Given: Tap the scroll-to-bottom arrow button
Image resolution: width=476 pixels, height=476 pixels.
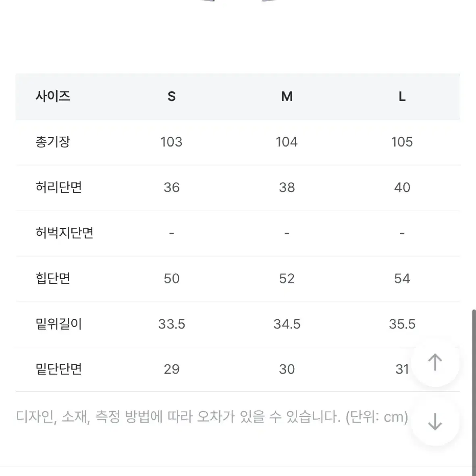Looking at the screenshot, I should click(435, 422).
